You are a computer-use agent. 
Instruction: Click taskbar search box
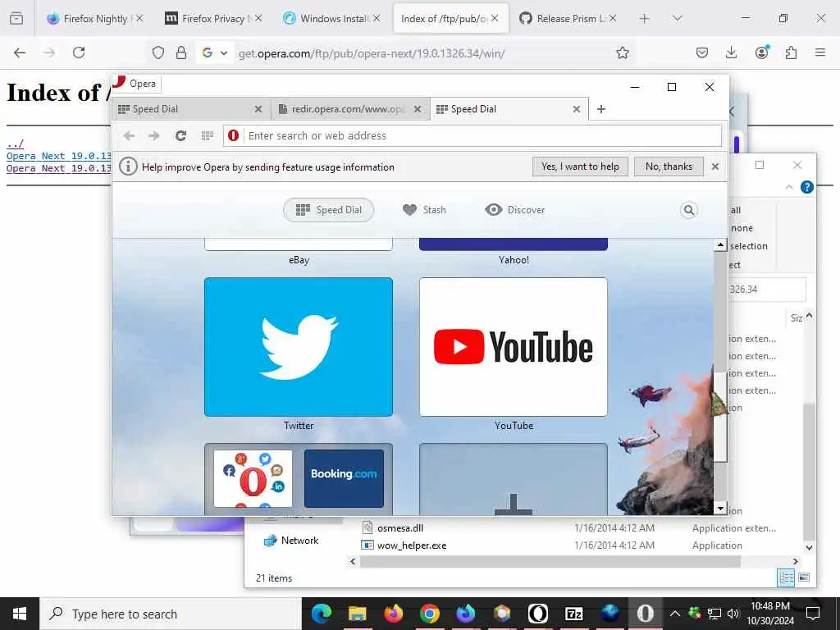[171, 614]
